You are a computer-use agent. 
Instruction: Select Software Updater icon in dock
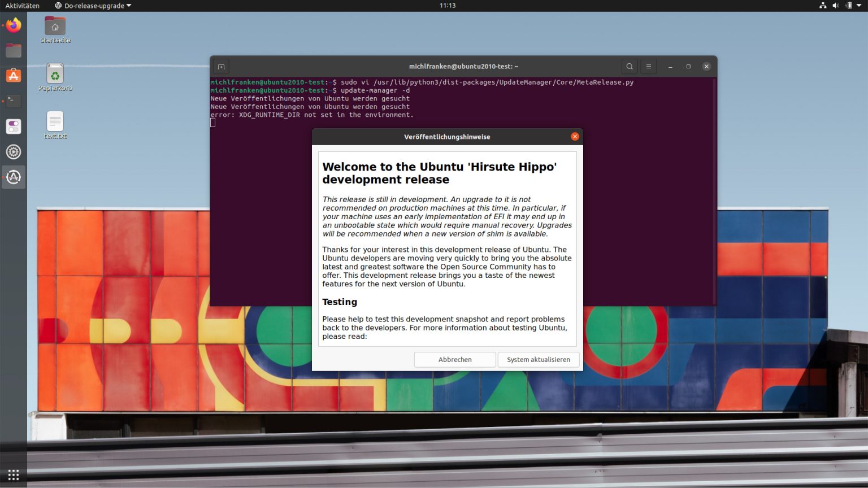tap(14, 177)
